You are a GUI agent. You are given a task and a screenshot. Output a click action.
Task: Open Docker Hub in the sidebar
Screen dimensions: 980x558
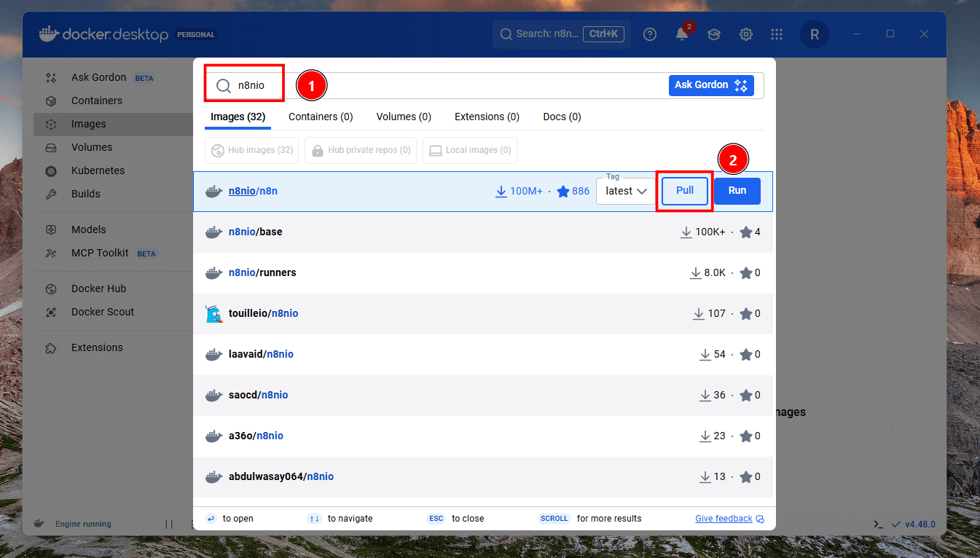click(98, 288)
